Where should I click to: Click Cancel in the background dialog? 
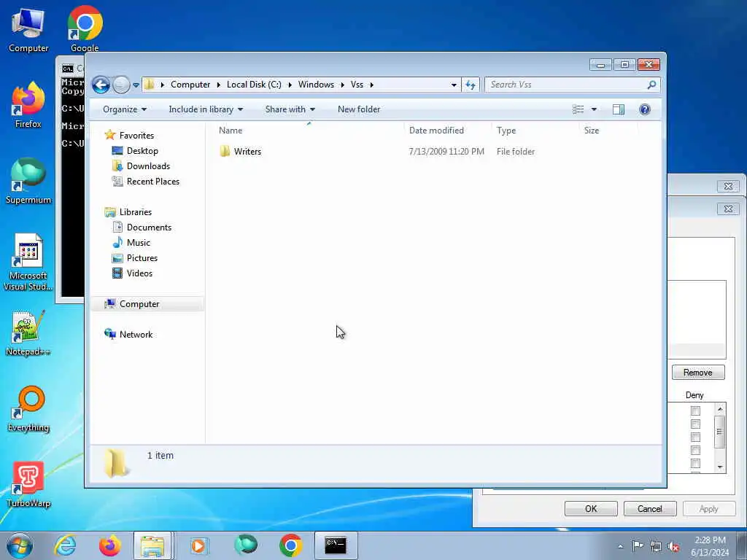[650, 508]
